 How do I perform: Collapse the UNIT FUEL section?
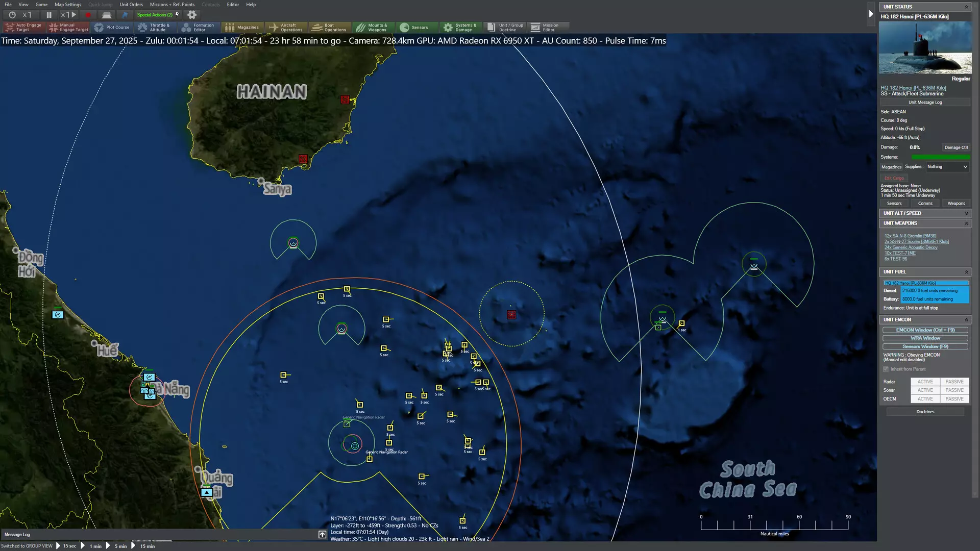tap(966, 272)
